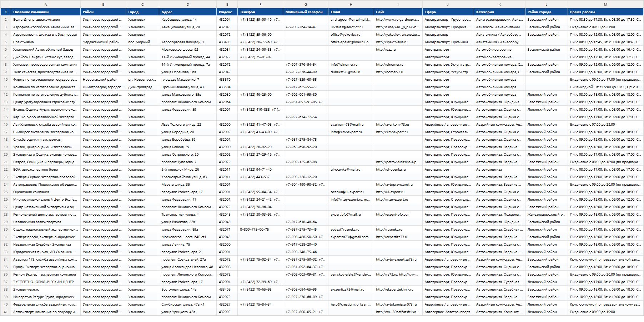The width and height of the screenshot is (644, 322).
Task: Select the address "Транспортная улица, 4"
Action: point(188,215)
